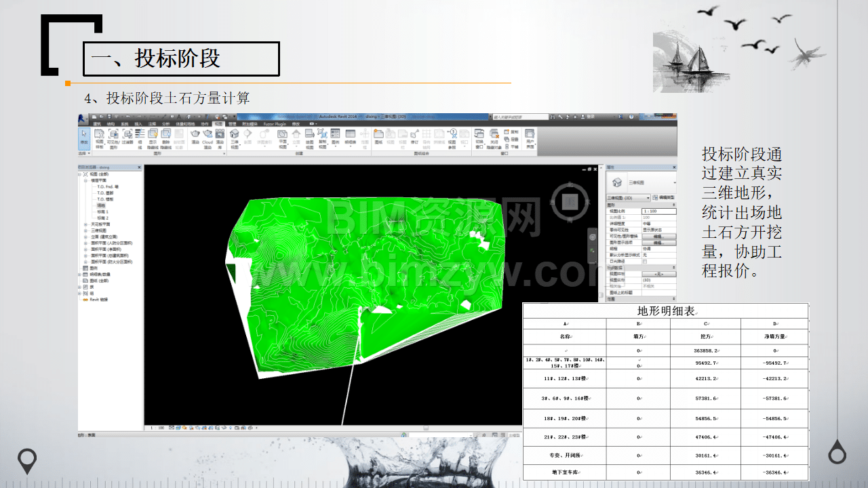Click 层叠 (Cascade) windows button

pyautogui.click(x=511, y=139)
